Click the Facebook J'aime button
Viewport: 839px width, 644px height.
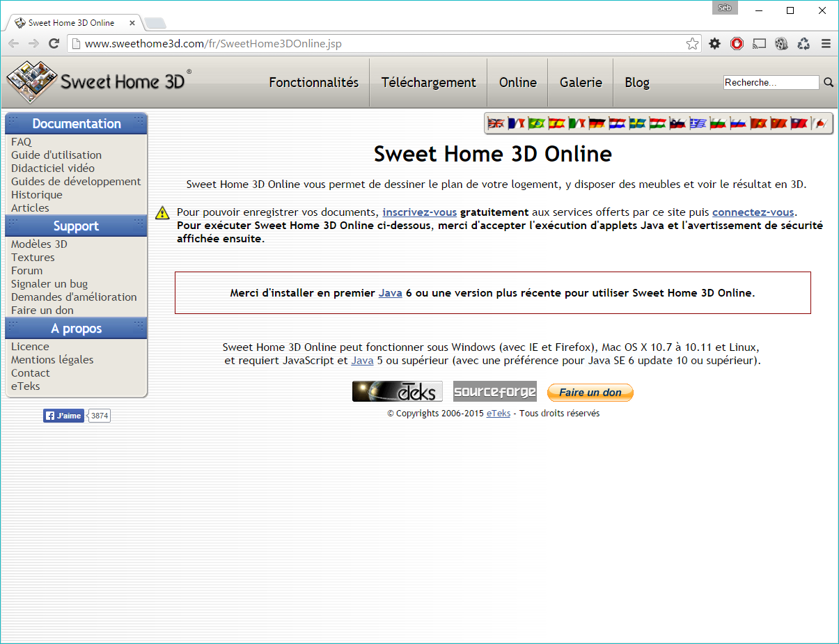pos(63,416)
